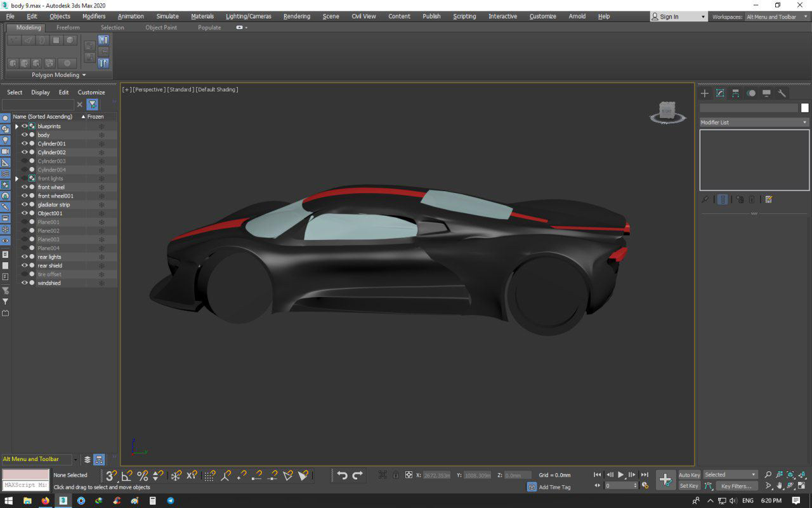Hide the body object via eye icon
The width and height of the screenshot is (812, 508).
(x=25, y=135)
